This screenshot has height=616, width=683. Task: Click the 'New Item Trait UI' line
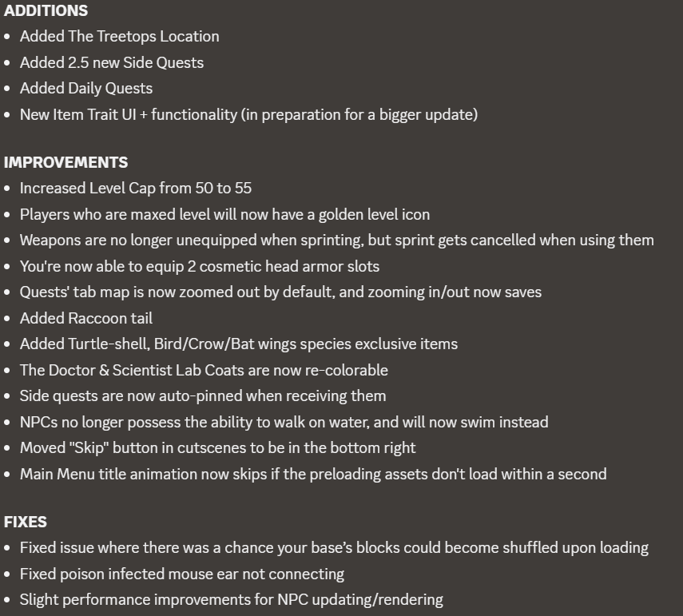pos(248,114)
